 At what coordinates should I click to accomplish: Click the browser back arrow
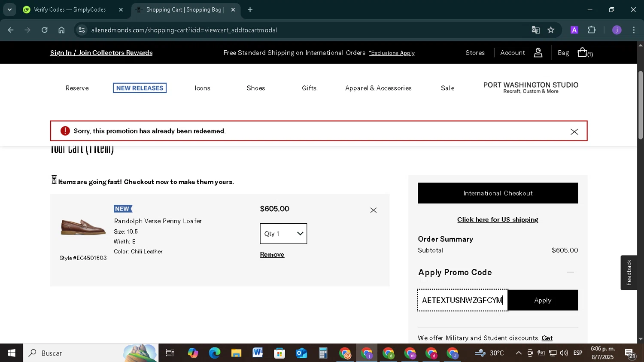tap(11, 30)
